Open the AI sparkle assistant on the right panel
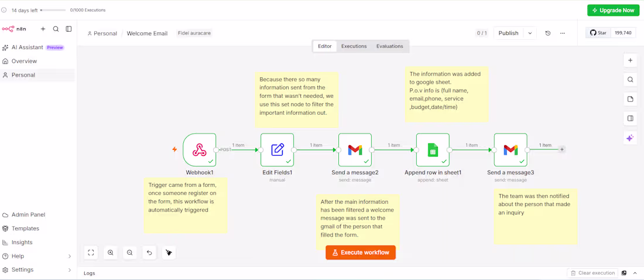The height and width of the screenshot is (280, 644). tap(630, 138)
